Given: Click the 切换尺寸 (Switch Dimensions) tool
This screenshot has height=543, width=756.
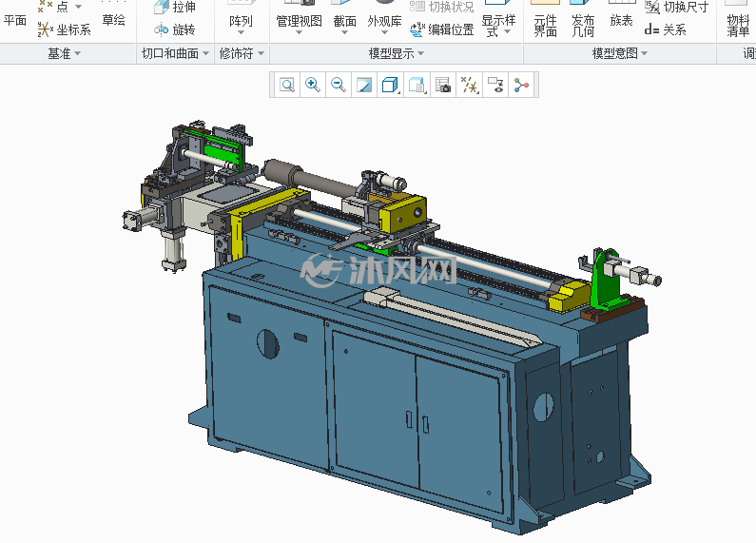Looking at the screenshot, I should [677, 7].
